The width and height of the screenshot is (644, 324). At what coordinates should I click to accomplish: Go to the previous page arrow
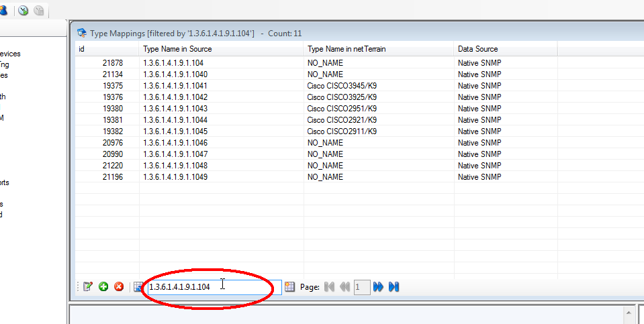[344, 286]
